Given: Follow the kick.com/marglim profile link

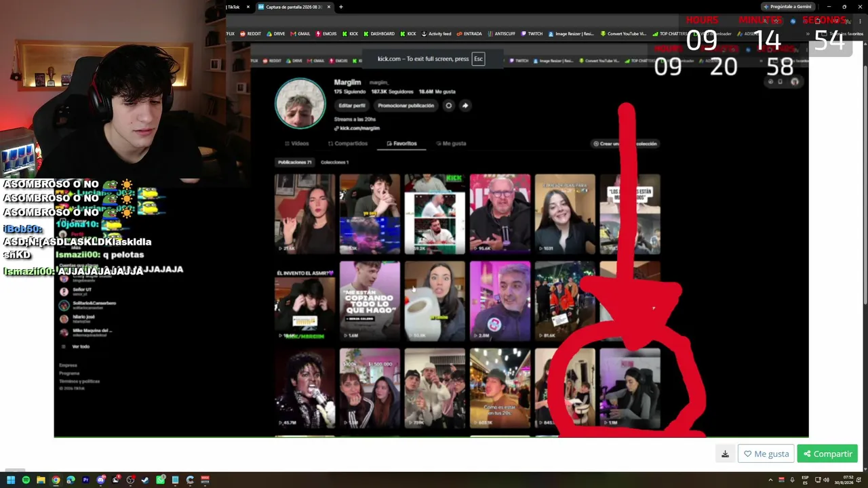Looking at the screenshot, I should 357,128.
